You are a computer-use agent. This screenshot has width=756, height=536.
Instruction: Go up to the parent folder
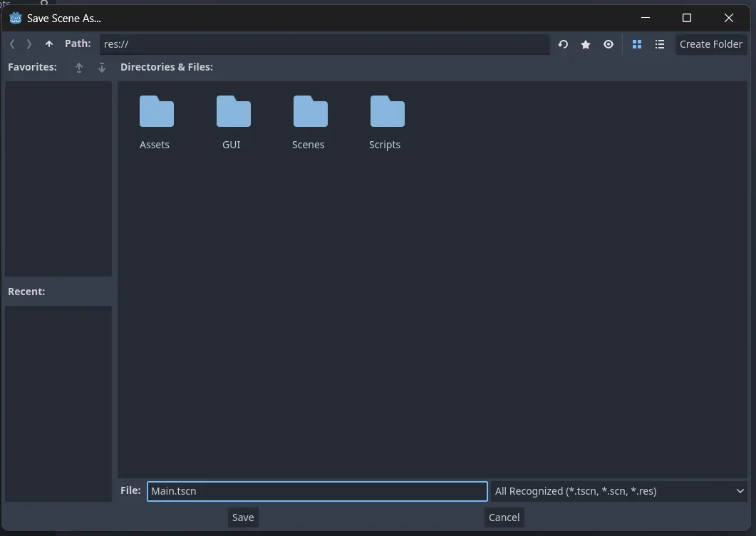pos(48,44)
